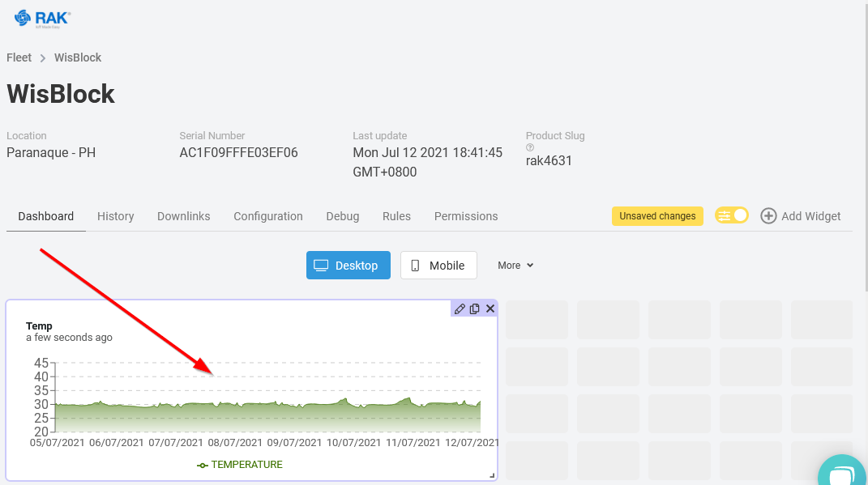Viewport: 868px width, 485px height.
Task: Select the Desktop view button
Action: point(348,265)
